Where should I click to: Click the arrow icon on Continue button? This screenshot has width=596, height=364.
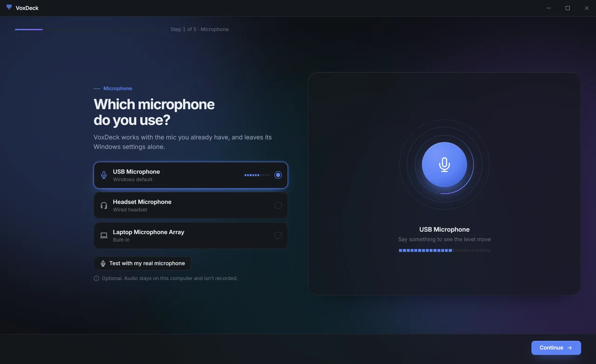569,348
